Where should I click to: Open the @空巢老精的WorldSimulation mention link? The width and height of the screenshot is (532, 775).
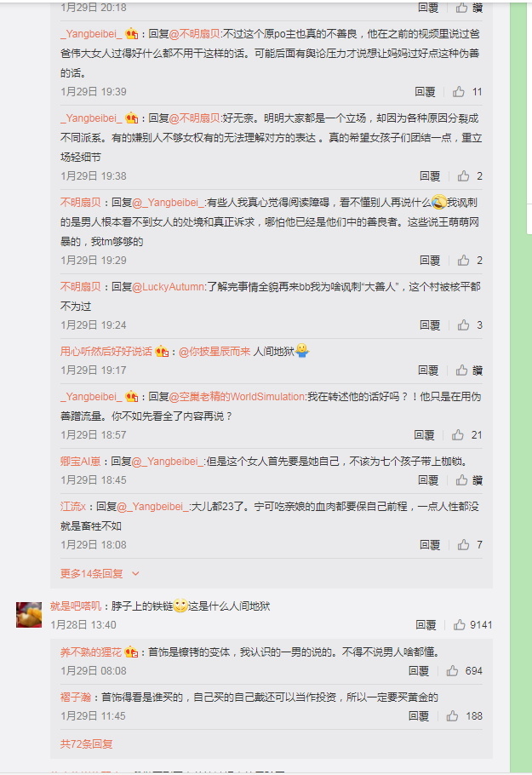pos(237,396)
